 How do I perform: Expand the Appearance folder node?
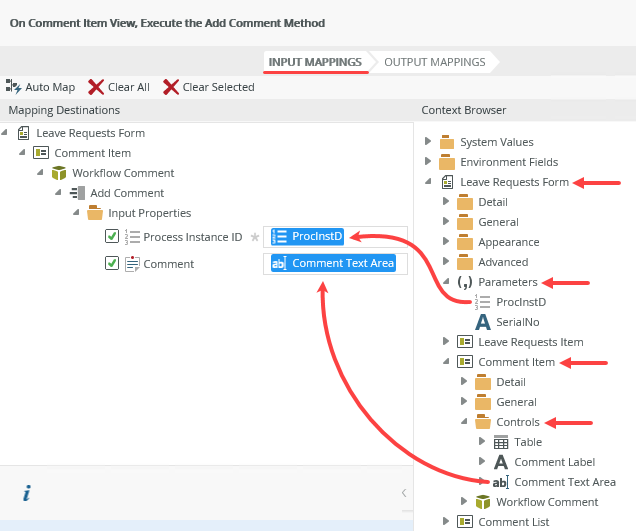(446, 241)
